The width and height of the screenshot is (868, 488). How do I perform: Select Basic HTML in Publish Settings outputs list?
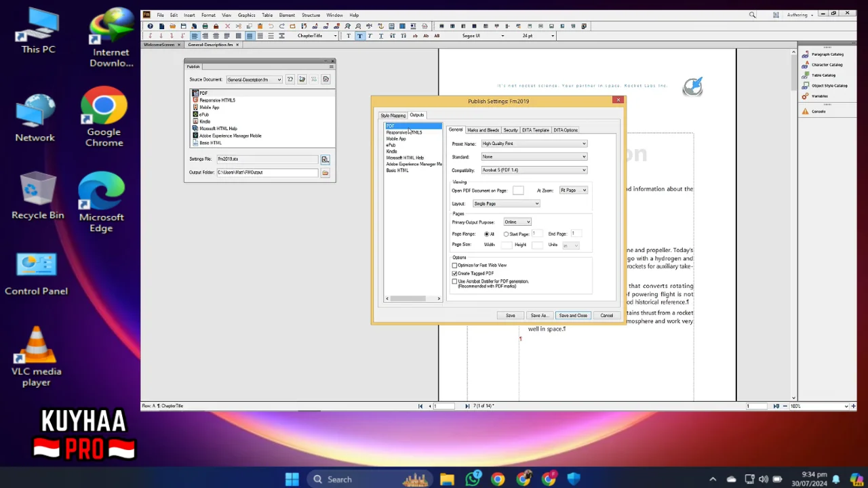pyautogui.click(x=397, y=170)
